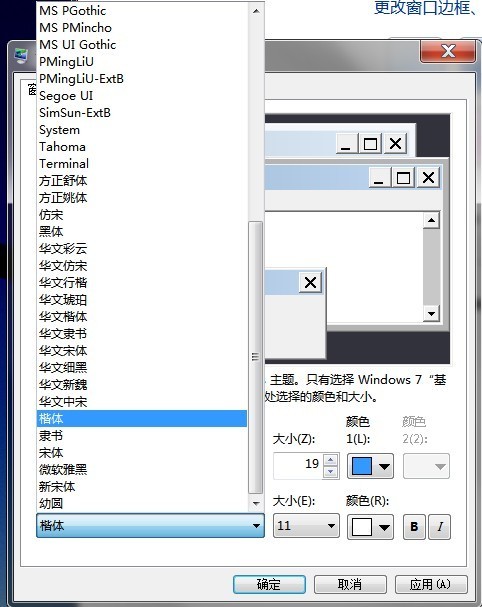Click the 确定 button
Image resolution: width=482 pixels, height=607 pixels.
pyautogui.click(x=269, y=584)
